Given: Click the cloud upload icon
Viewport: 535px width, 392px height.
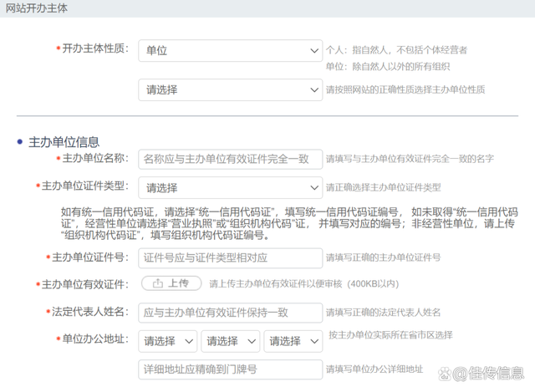Looking at the screenshot, I should 159,283.
